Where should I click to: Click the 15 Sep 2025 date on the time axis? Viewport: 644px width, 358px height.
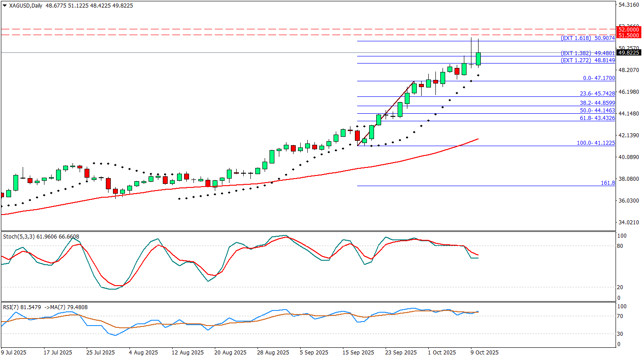[358, 353]
